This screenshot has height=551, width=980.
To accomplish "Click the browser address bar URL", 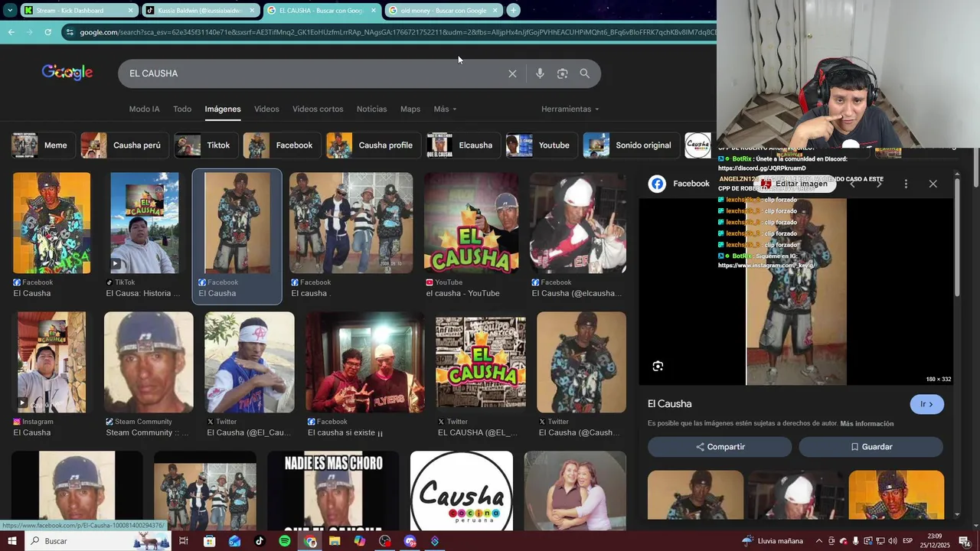I will [397, 32].
